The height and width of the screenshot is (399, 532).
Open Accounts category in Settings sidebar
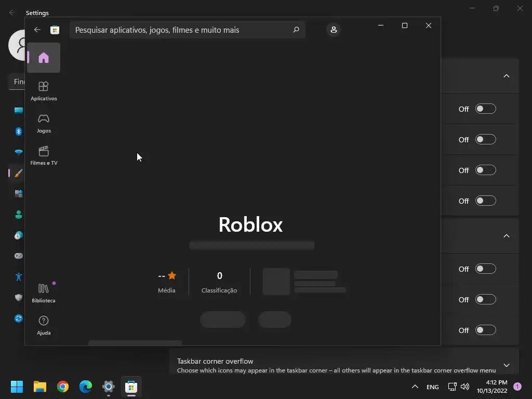[x=18, y=215]
